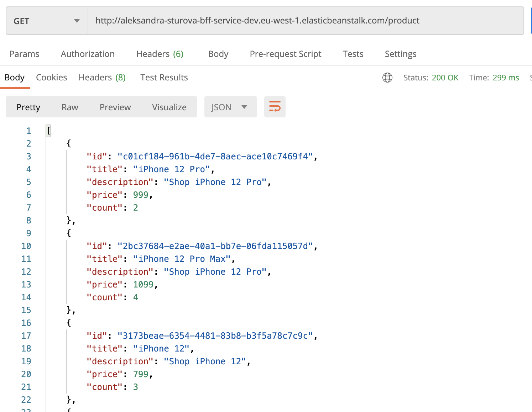Open the GET method dropdown

click(x=47, y=21)
